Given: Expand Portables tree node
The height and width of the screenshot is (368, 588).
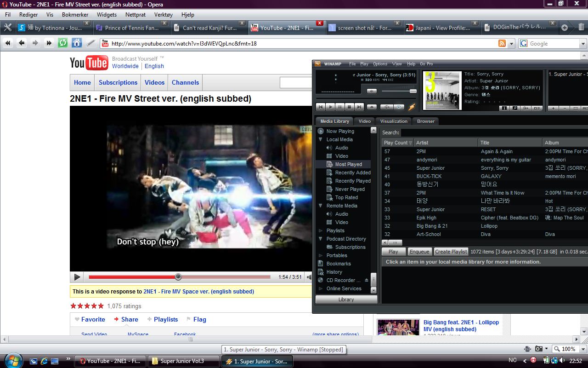Looking at the screenshot, I should tap(321, 255).
